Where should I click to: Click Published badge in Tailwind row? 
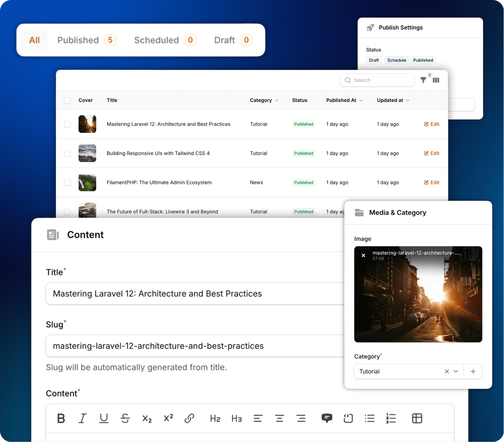pyautogui.click(x=304, y=153)
